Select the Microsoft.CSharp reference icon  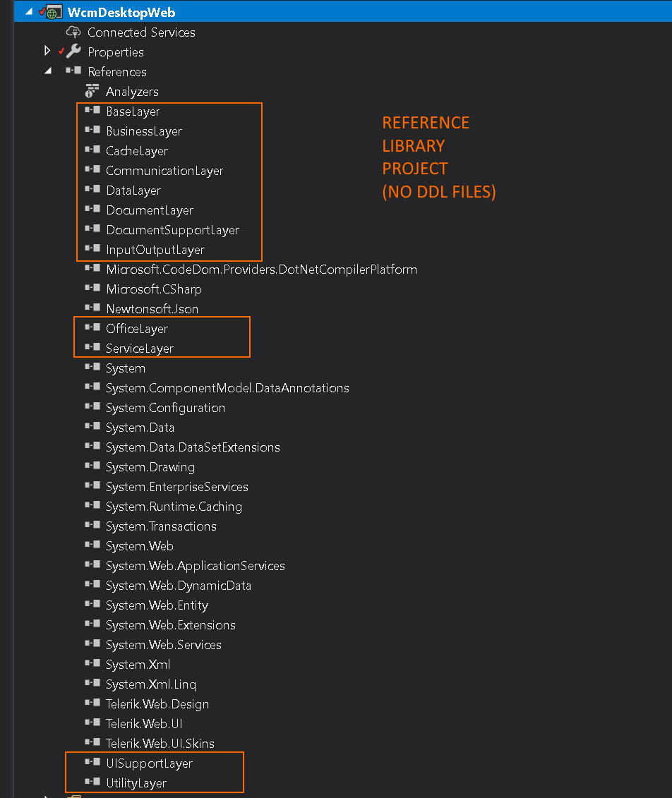[x=93, y=289]
